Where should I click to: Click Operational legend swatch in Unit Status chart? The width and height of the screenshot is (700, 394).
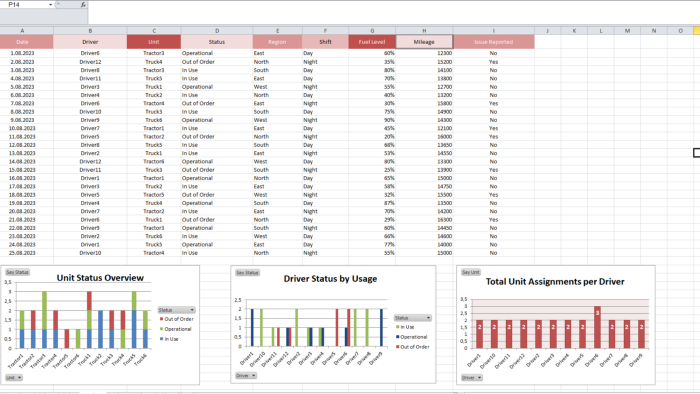161,329
